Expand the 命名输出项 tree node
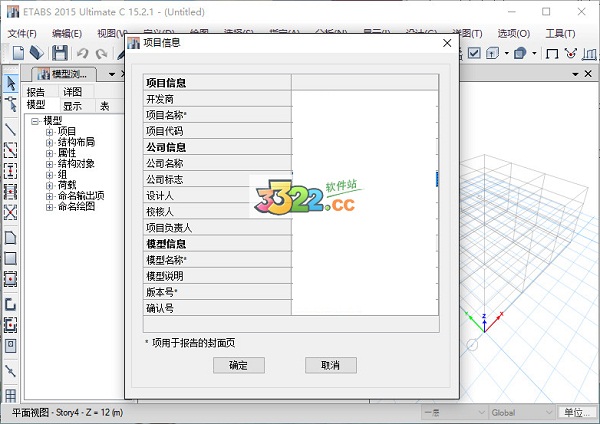 (49, 196)
